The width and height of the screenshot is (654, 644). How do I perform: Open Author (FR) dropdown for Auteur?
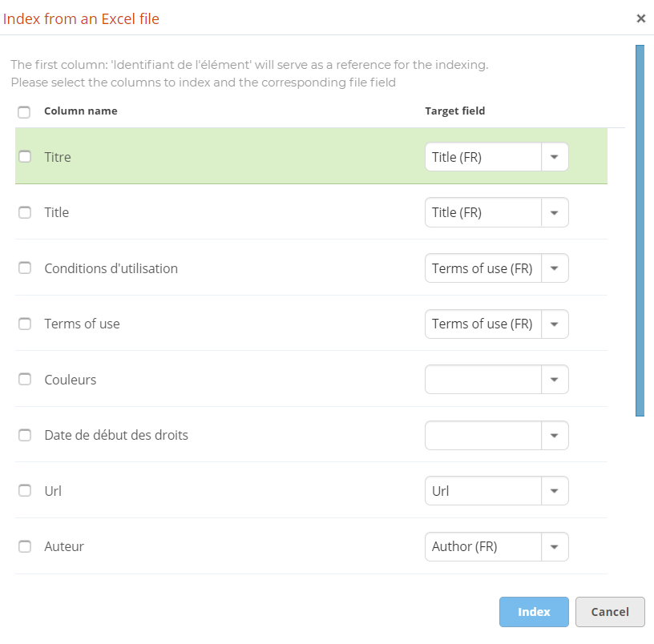tap(555, 547)
